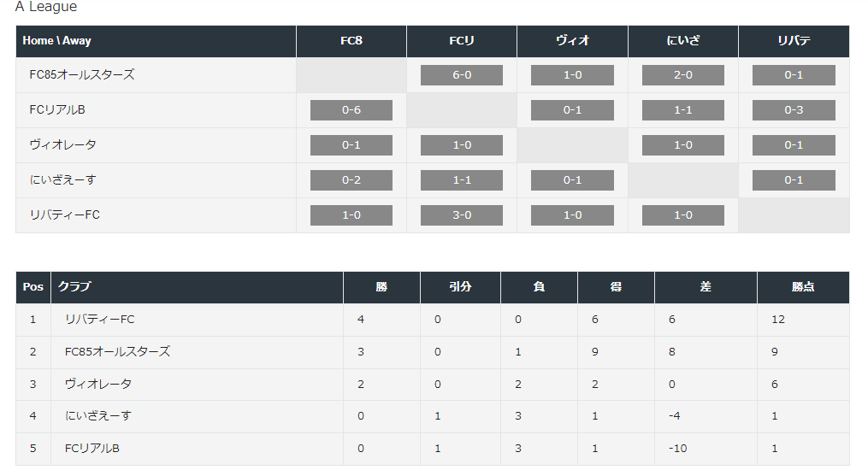This screenshot has height=476, width=868.
Task: Click 1-1 score in にいざえーす row
Action: 462,180
